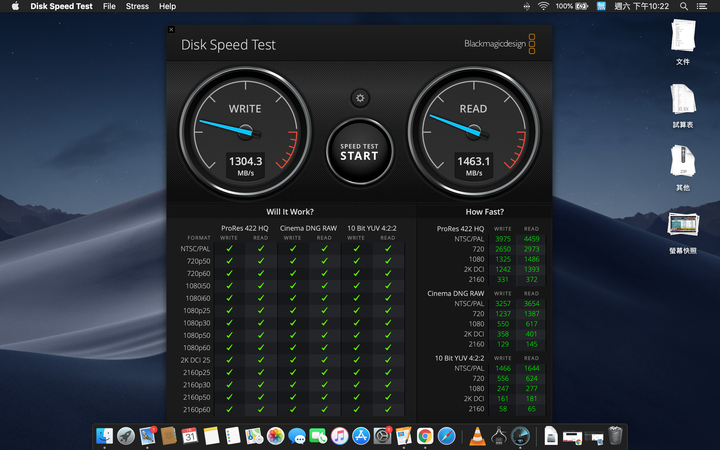Close the Disk Speed Test window
The width and height of the screenshot is (720, 450).
click(171, 29)
